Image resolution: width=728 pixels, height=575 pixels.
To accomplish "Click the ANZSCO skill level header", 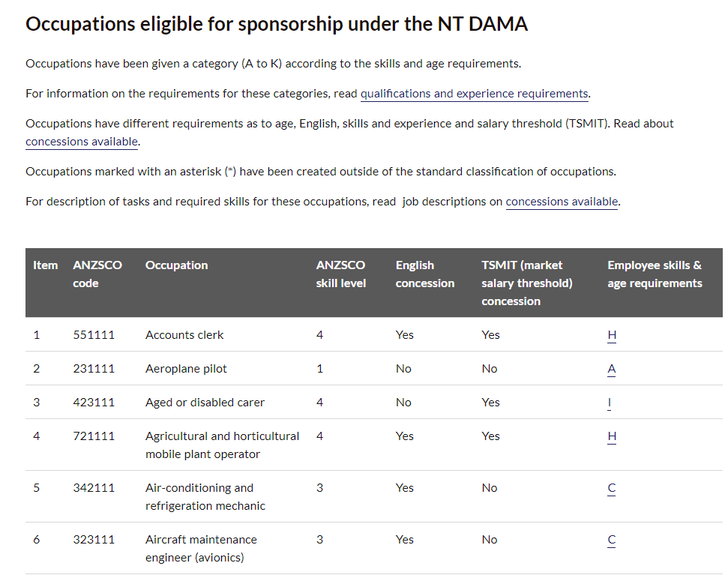I will point(341,274).
